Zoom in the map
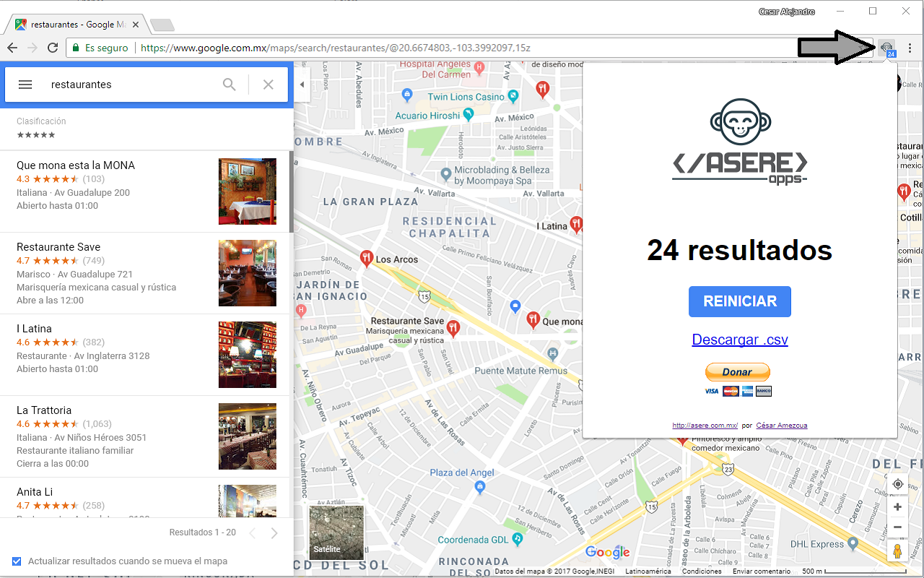Image resolution: width=924 pixels, height=578 pixels. pyautogui.click(x=898, y=507)
